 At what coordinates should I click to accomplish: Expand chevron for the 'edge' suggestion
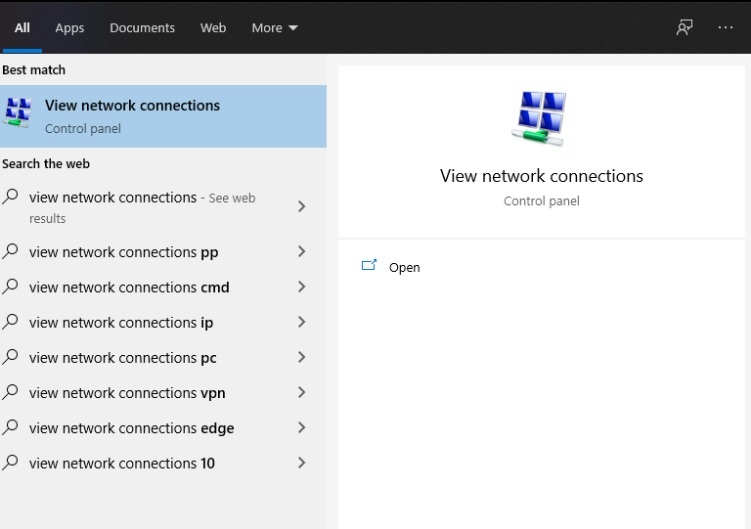point(301,427)
